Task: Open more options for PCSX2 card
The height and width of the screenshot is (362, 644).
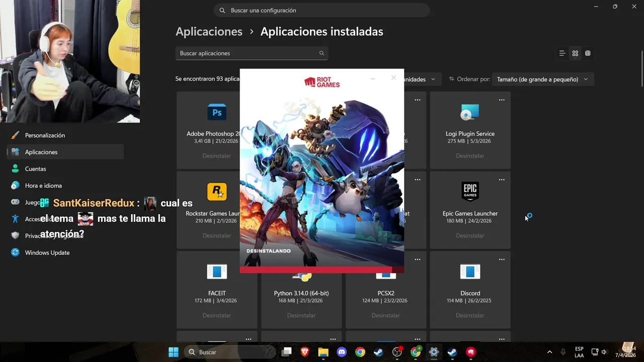Action: (x=417, y=259)
